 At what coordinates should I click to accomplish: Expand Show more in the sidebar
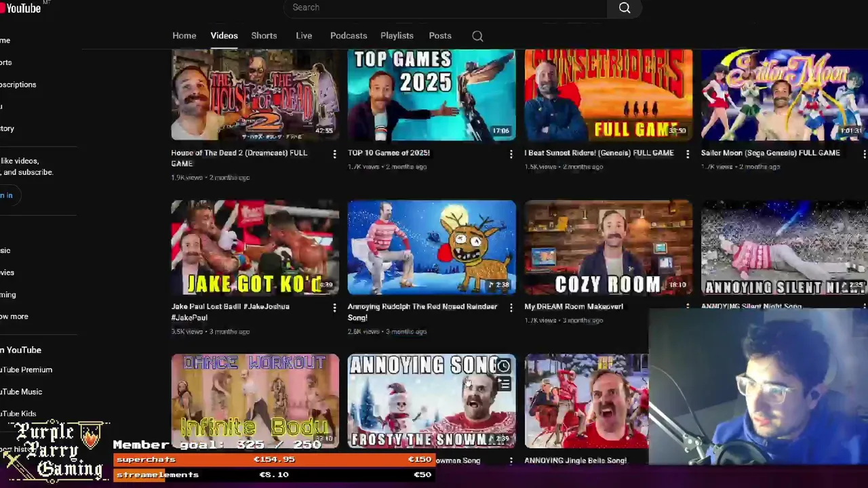click(14, 317)
